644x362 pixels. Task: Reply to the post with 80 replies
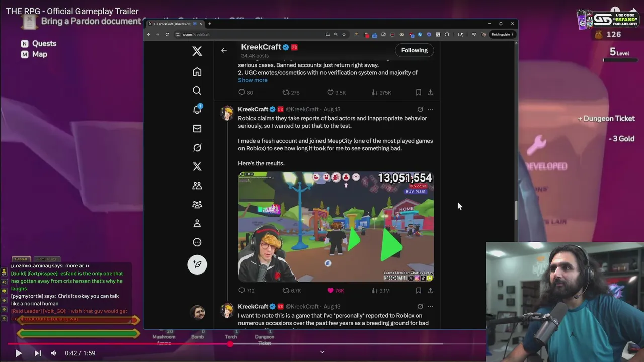[x=246, y=93]
